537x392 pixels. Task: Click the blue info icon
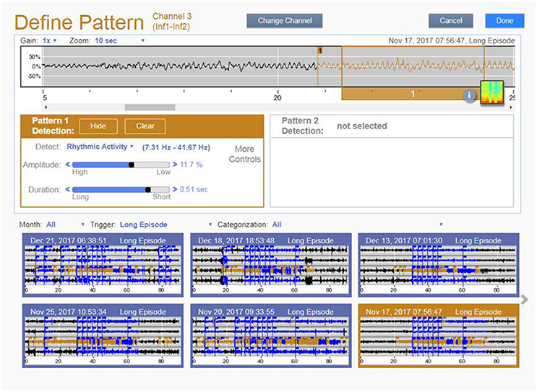(469, 95)
